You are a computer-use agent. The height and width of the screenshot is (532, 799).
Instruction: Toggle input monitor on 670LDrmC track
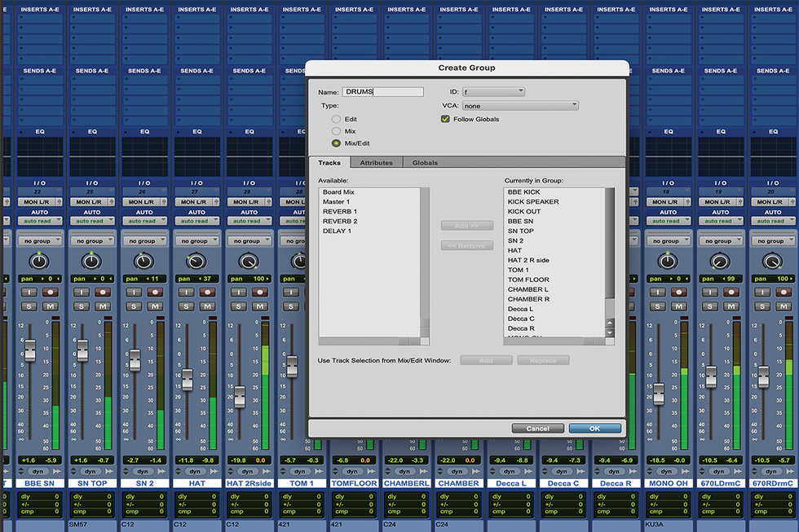710,292
